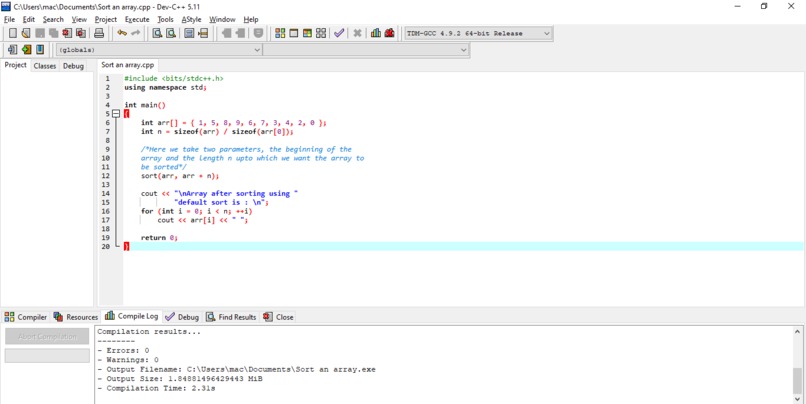Open the AStyle menu
Image resolution: width=806 pixels, height=404 pixels.
click(x=192, y=20)
